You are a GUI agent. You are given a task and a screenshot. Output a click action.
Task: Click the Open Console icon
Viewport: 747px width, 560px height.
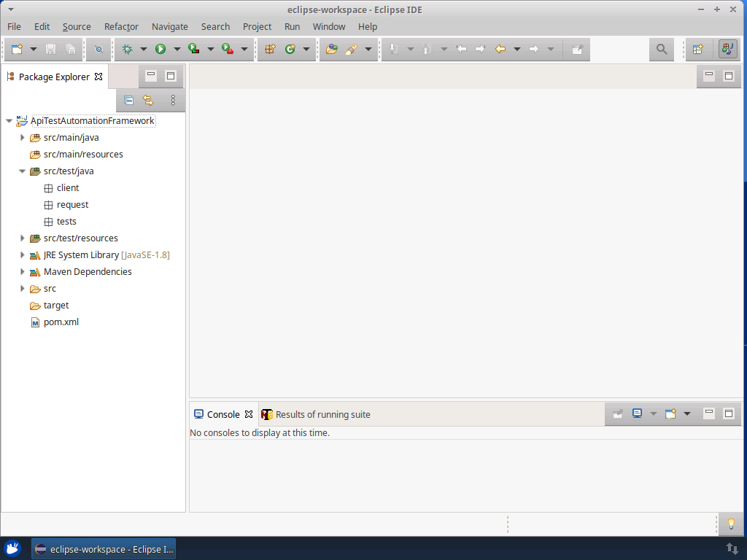click(671, 413)
